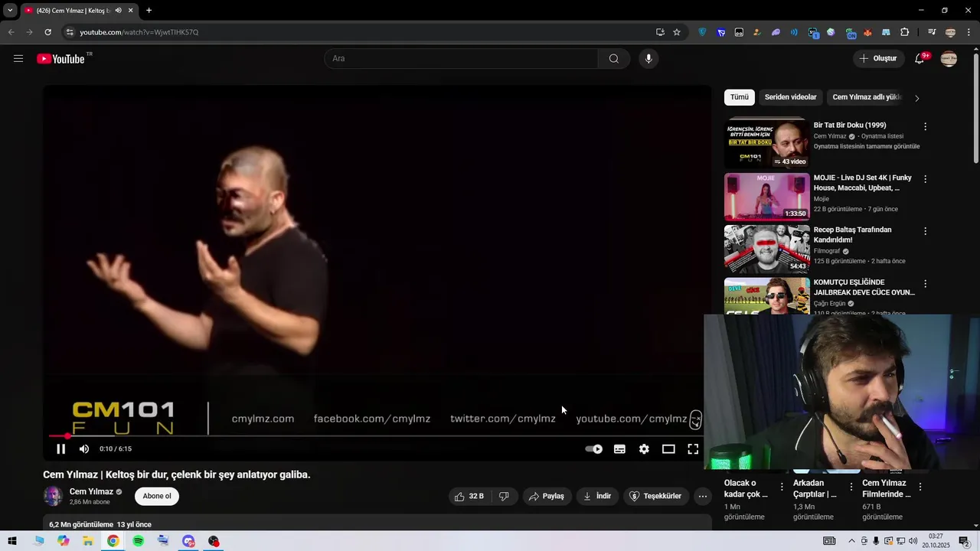Open options for Bir Tat Bir Doku playlist
The height and width of the screenshot is (551, 980).
[925, 127]
